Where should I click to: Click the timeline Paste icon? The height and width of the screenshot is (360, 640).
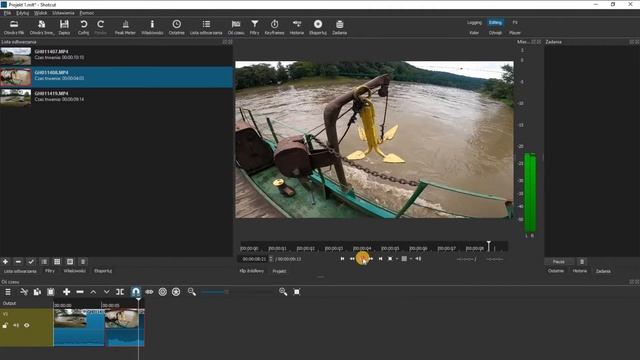pyautogui.click(x=51, y=291)
